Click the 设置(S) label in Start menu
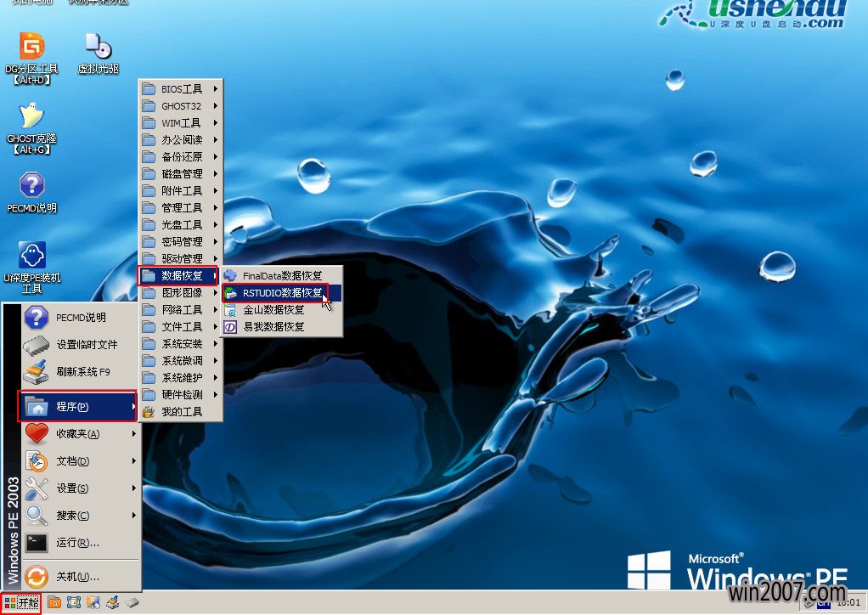 pyautogui.click(x=72, y=488)
